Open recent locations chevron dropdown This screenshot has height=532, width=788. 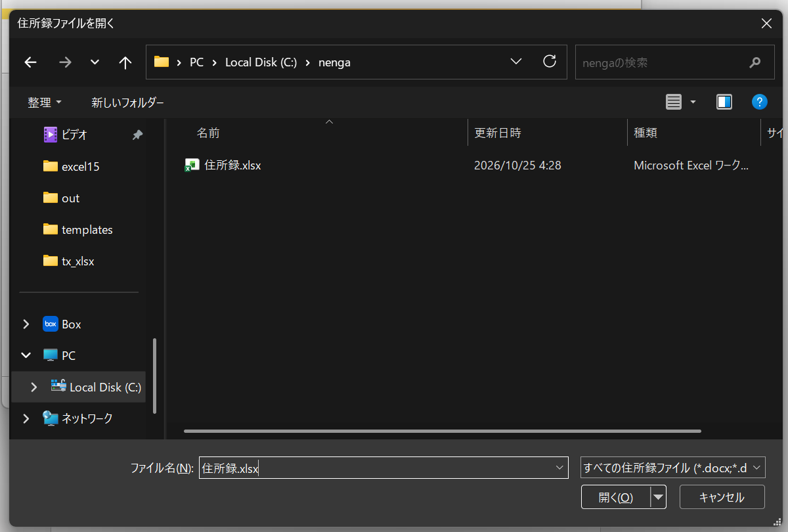(95, 62)
